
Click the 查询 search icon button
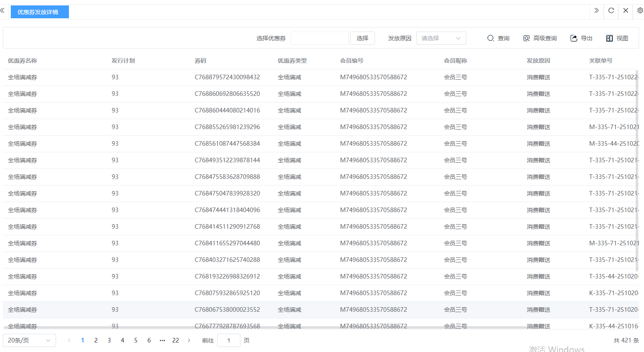pos(498,38)
